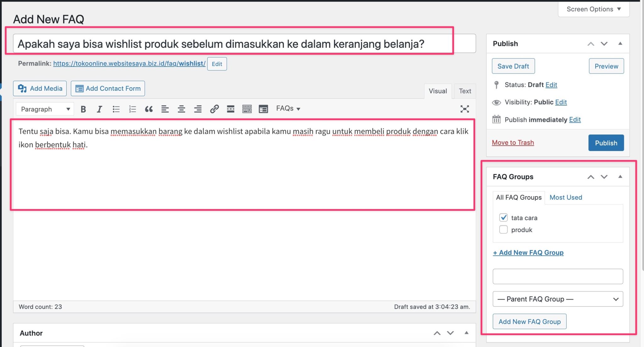The width and height of the screenshot is (644, 347).
Task: Insert a hyperlink in the content
Action: pos(214,109)
